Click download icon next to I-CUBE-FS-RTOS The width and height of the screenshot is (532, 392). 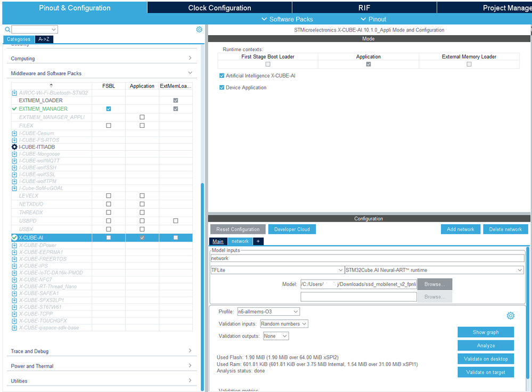pyautogui.click(x=14, y=140)
